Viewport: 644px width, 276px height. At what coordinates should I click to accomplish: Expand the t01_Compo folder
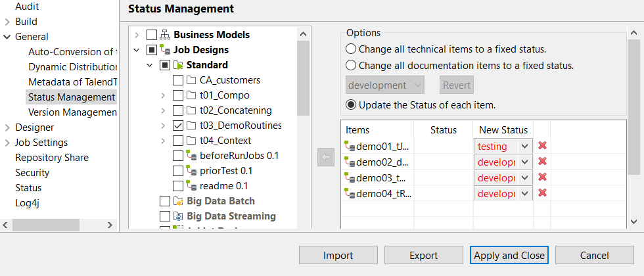163,95
